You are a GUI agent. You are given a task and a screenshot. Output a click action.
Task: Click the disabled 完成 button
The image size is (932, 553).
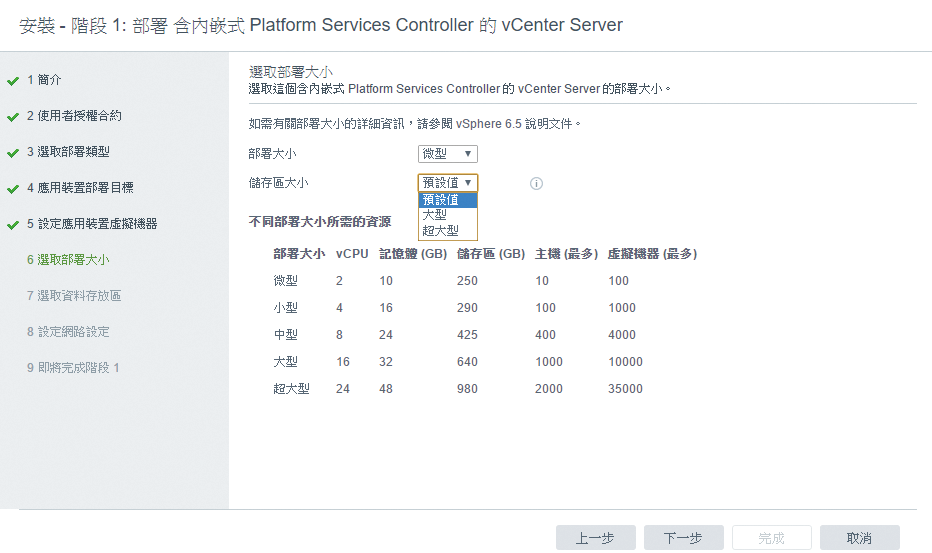pyautogui.click(x=772, y=538)
